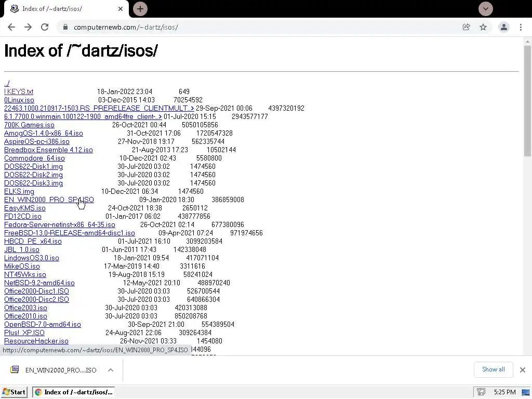Click the monitor icon at the tray edge
The width and height of the screenshot is (532, 399).
[x=526, y=393]
